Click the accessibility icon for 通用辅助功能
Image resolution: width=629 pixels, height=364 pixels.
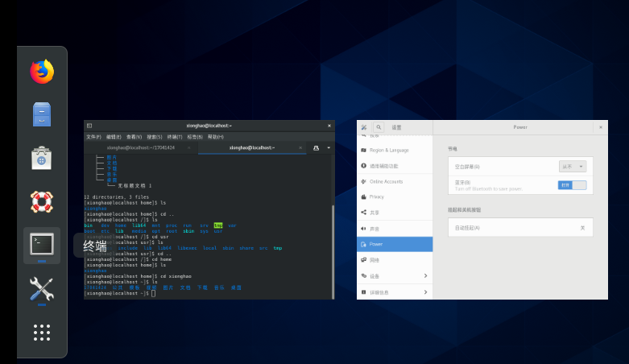[x=363, y=166]
